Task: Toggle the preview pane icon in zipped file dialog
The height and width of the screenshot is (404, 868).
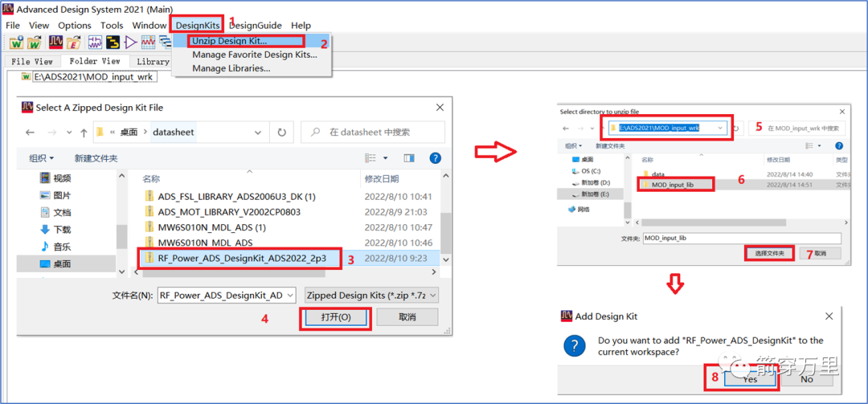Action: tap(409, 158)
